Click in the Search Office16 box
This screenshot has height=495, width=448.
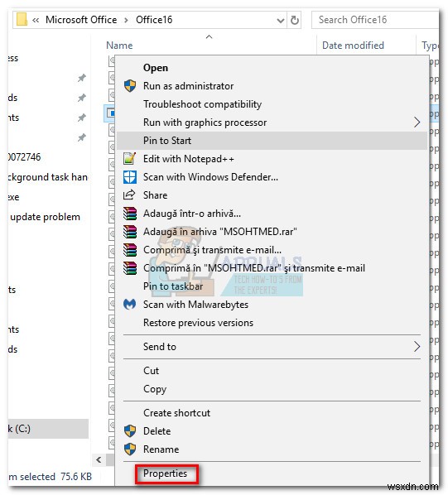coord(375,20)
